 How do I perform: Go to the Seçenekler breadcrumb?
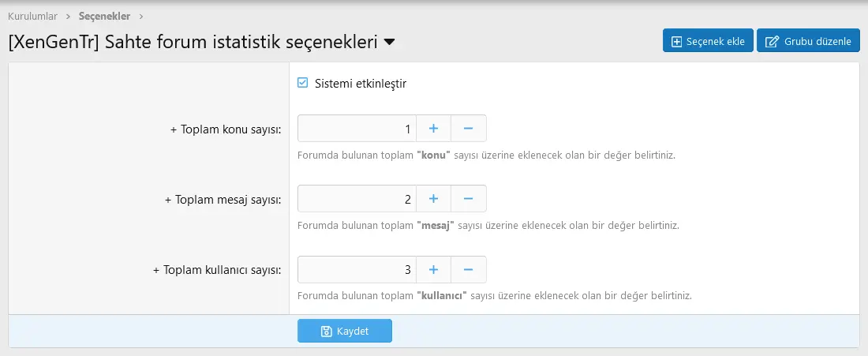click(104, 16)
